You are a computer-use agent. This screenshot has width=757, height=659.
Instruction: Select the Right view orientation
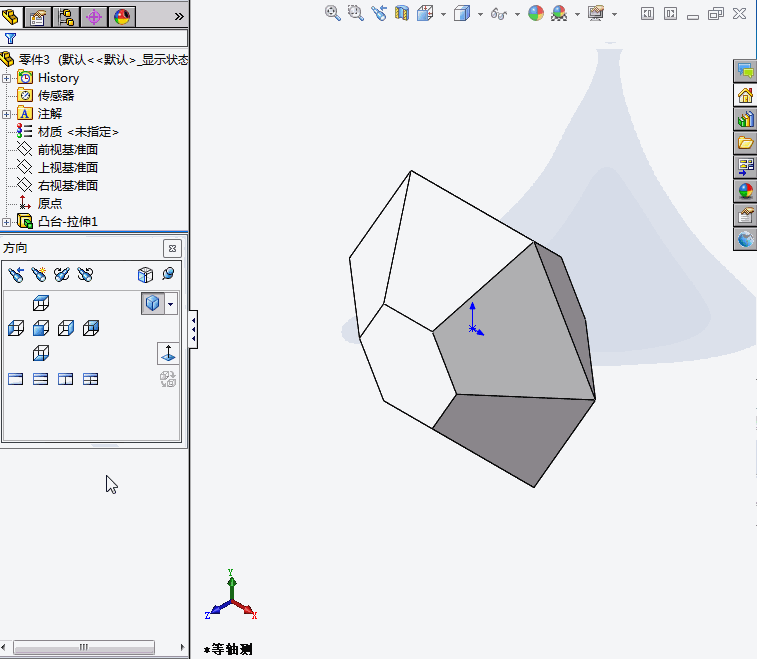tap(66, 328)
